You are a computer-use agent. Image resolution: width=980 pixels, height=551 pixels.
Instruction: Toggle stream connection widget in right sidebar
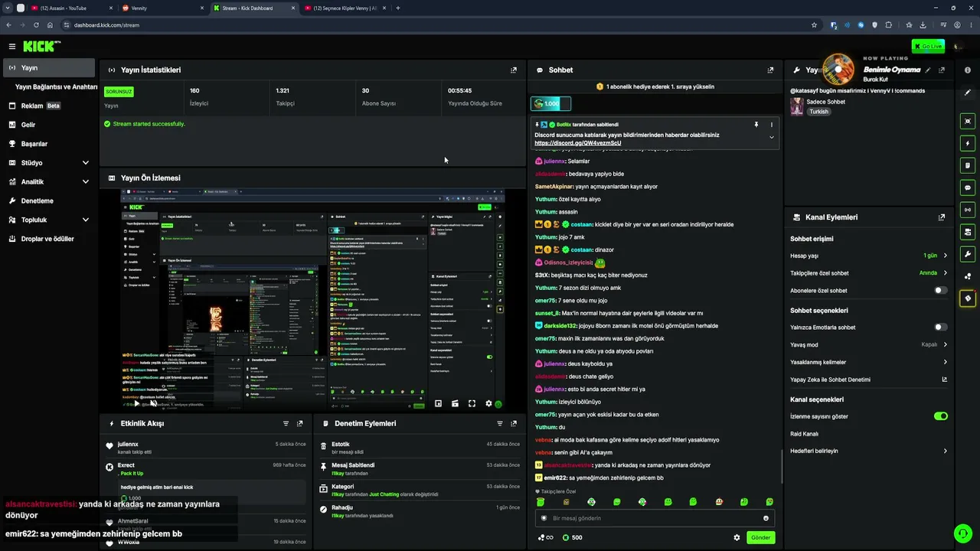(x=968, y=210)
